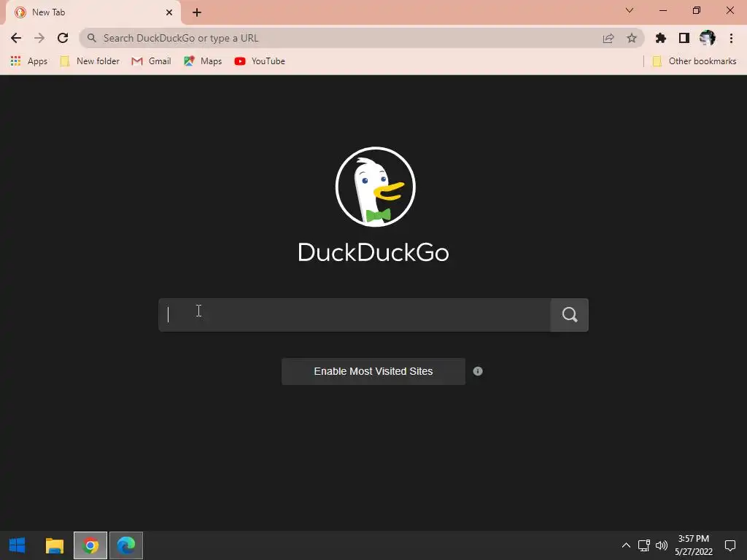Select the New Tab browser tab
Viewport: 747px width, 560px height.
tap(93, 12)
